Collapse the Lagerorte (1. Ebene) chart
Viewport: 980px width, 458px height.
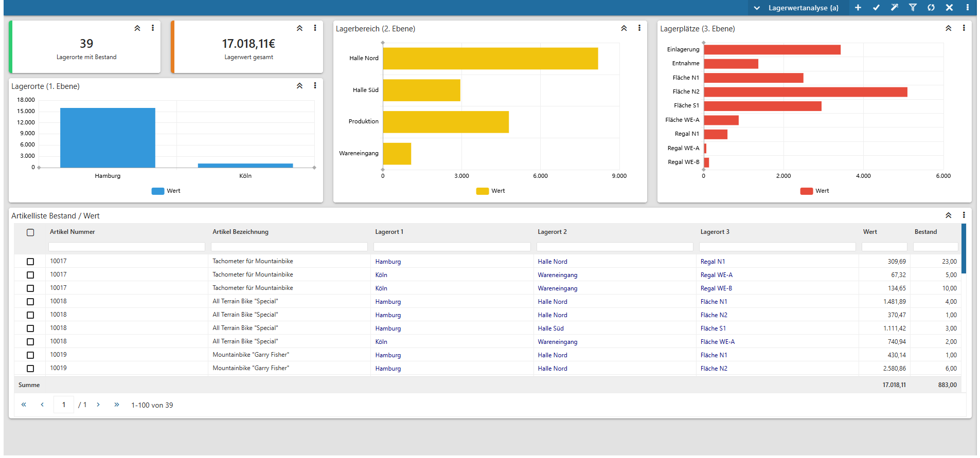(x=299, y=86)
